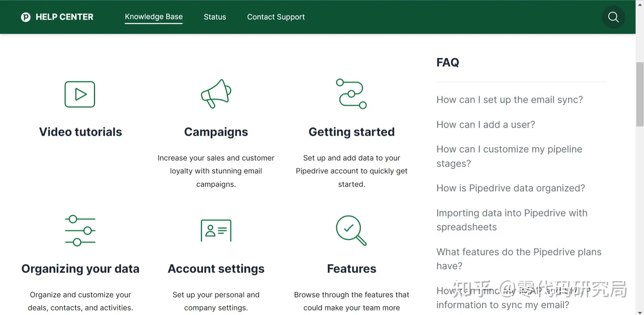Open the Features category heading

tap(352, 269)
